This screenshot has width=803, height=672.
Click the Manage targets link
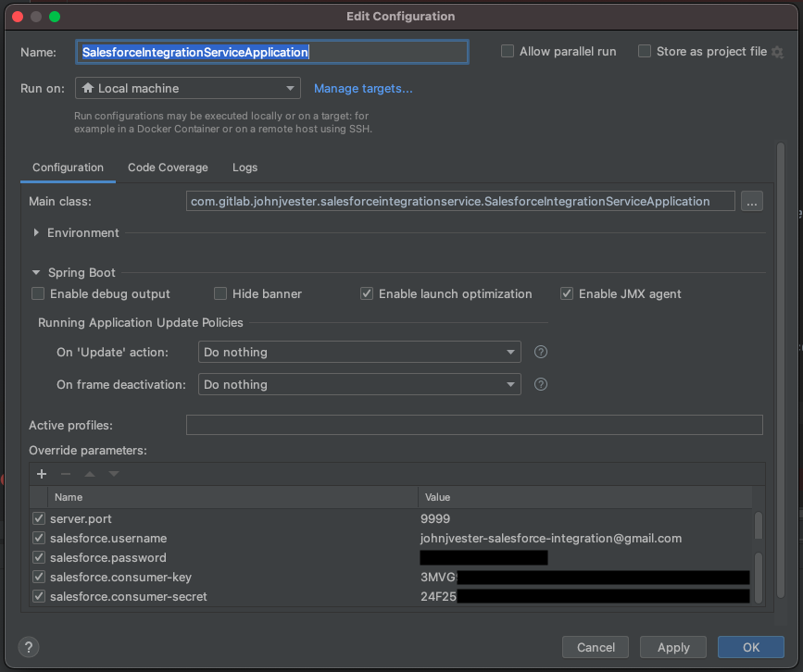363,89
